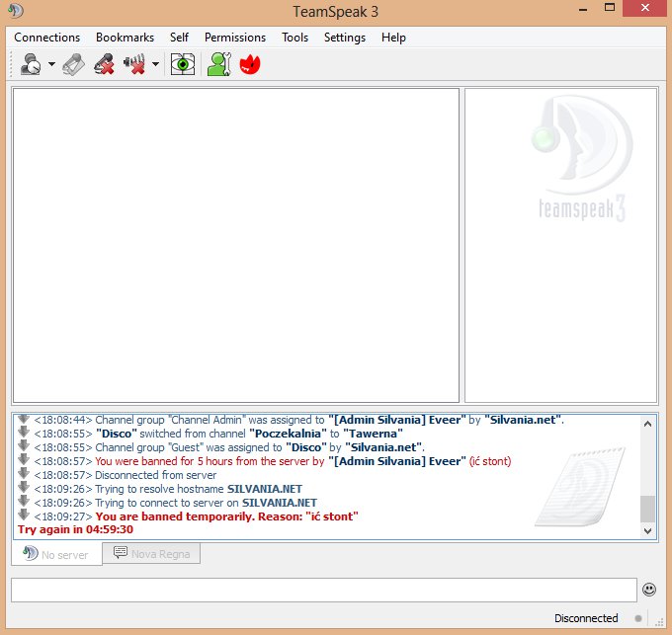This screenshot has height=635, width=672.
Task: Open the Help menu
Action: click(x=393, y=38)
